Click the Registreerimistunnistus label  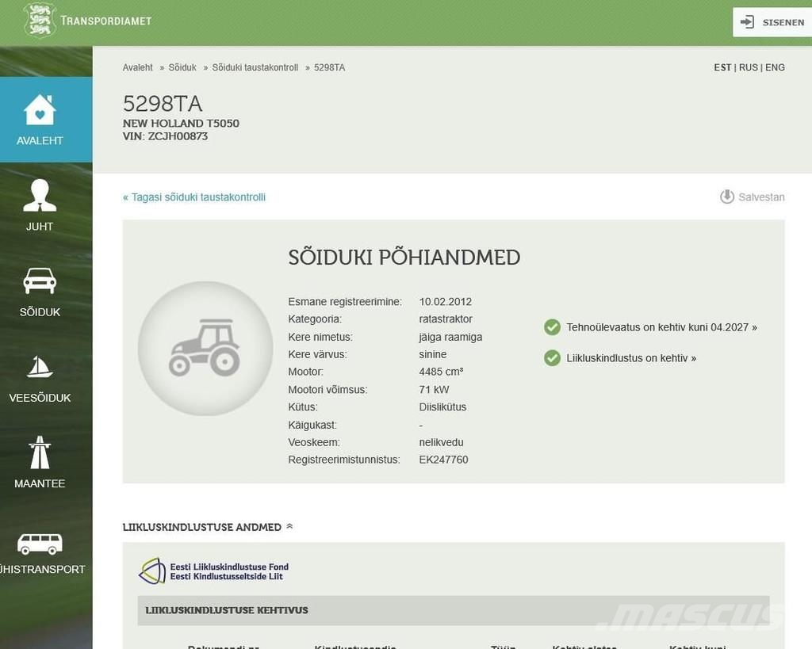[344, 460]
